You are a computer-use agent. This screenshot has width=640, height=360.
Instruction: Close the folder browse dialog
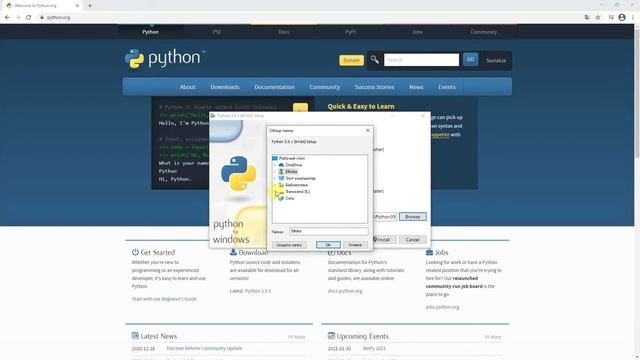point(368,130)
